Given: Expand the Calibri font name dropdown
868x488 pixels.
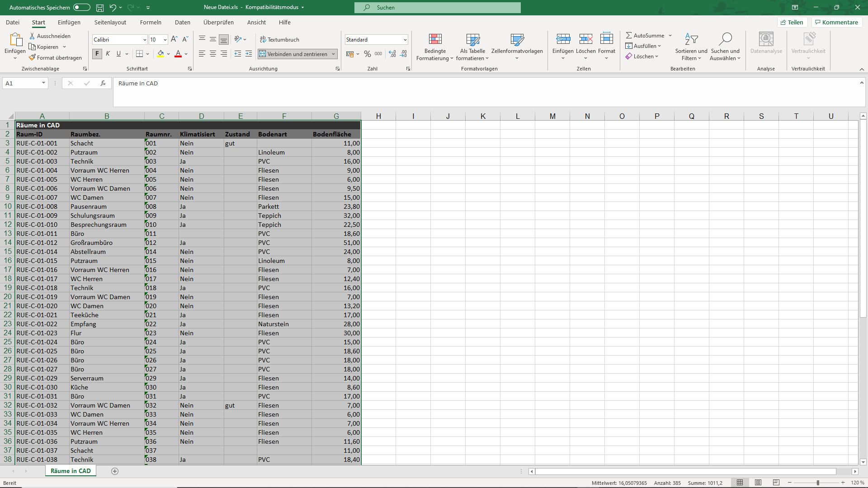Looking at the screenshot, I should click(145, 40).
